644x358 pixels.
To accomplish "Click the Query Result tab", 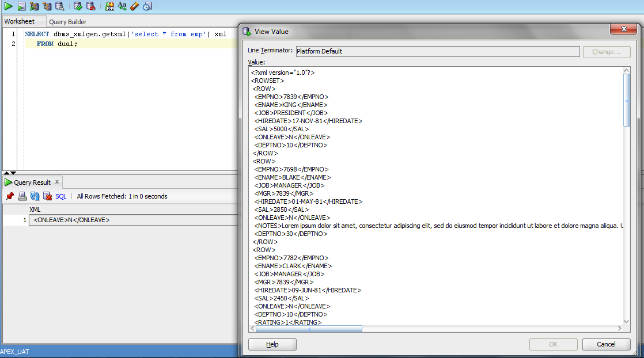I will (32, 182).
